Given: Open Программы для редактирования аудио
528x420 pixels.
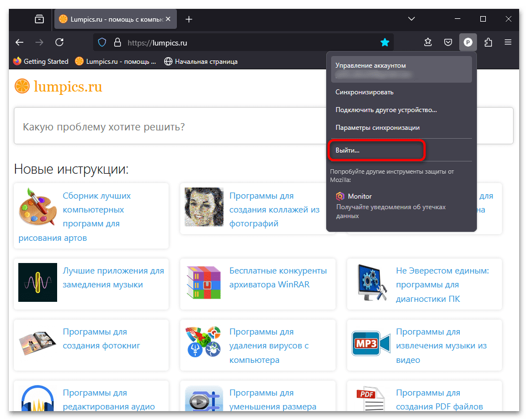Looking at the screenshot, I should (x=109, y=400).
